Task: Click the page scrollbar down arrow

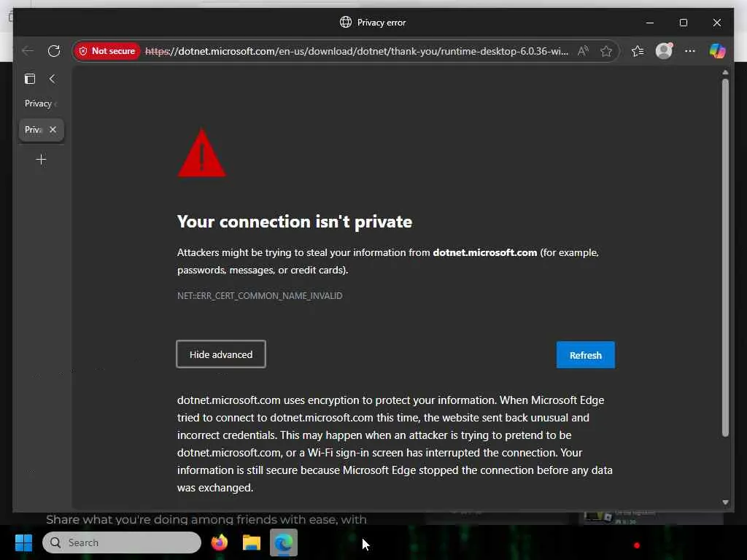Action: tap(725, 502)
